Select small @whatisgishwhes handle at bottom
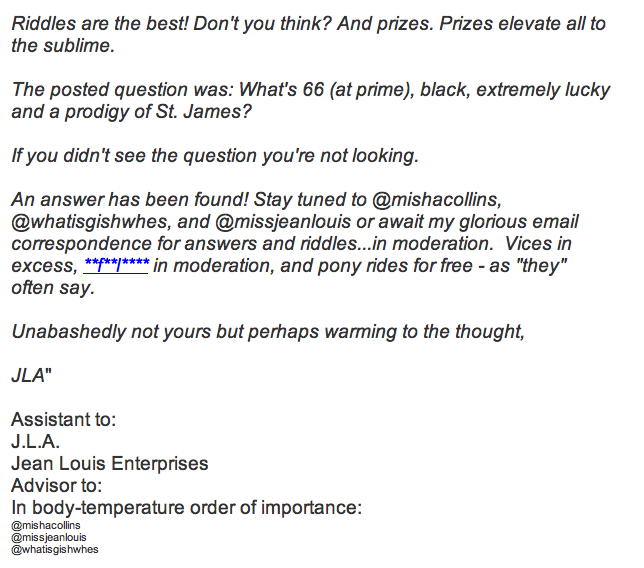 (x=55, y=550)
